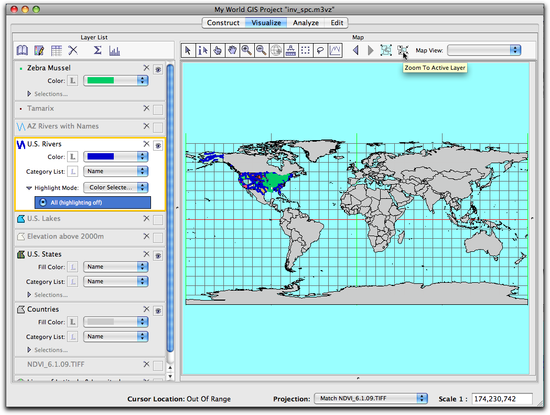Select the measure distance tool

coord(291,51)
